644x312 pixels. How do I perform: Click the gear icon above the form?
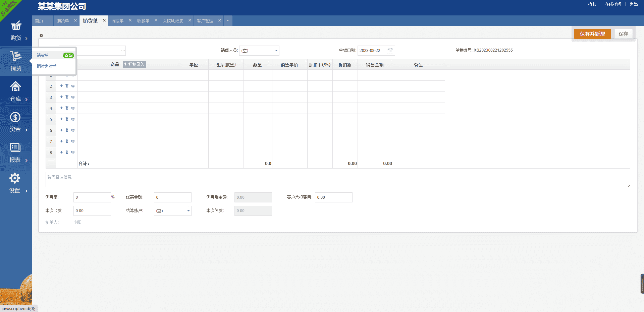click(41, 35)
